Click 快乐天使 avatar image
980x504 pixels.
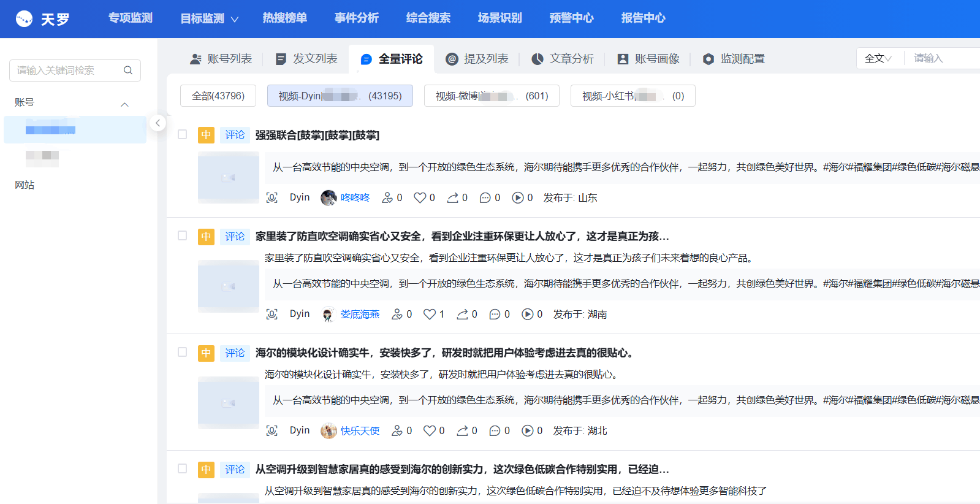coord(329,430)
